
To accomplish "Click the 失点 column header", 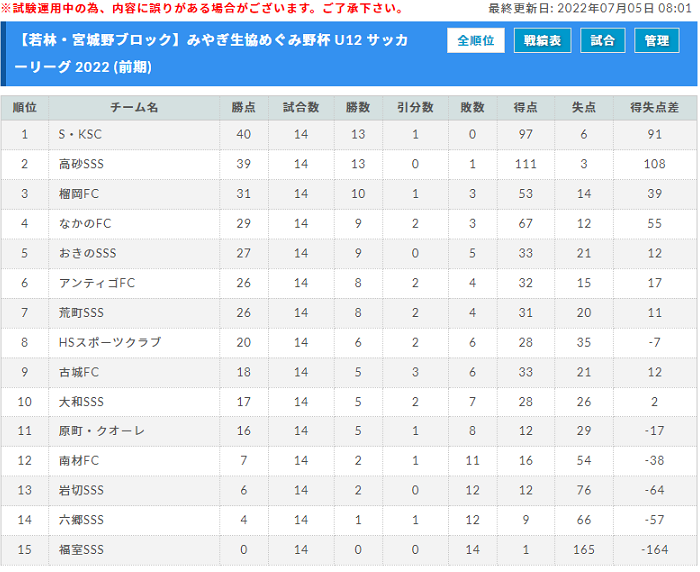I will click(584, 108).
